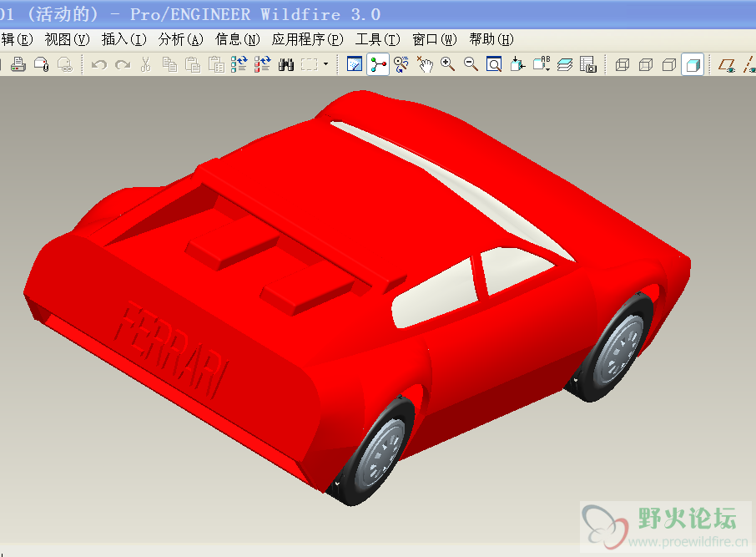Screen dimensions: 756x557
Task: Open the View Manager icon
Action: tap(588, 64)
